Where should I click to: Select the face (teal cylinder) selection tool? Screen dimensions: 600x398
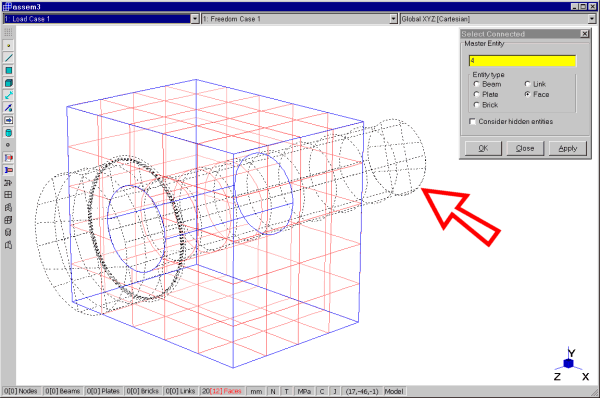(x=8, y=133)
